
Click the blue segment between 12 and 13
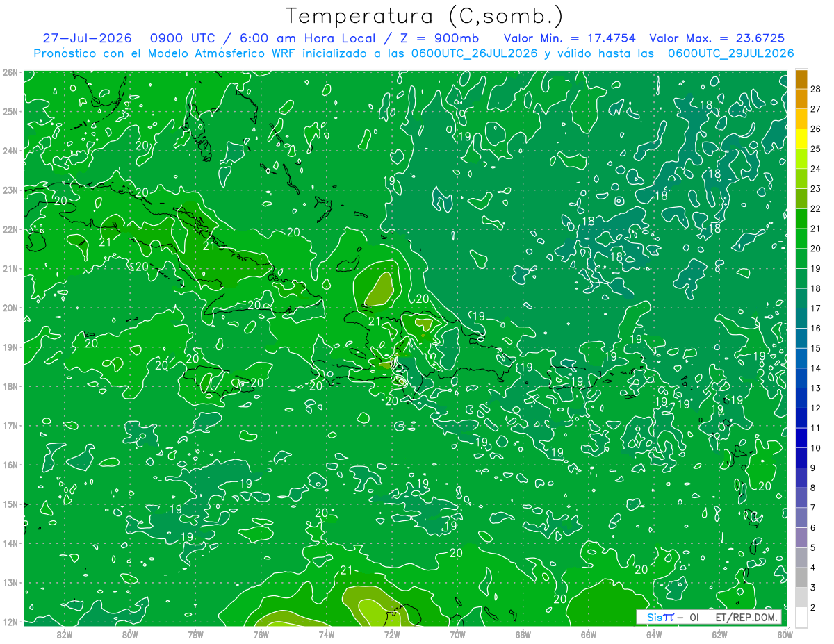point(801,398)
